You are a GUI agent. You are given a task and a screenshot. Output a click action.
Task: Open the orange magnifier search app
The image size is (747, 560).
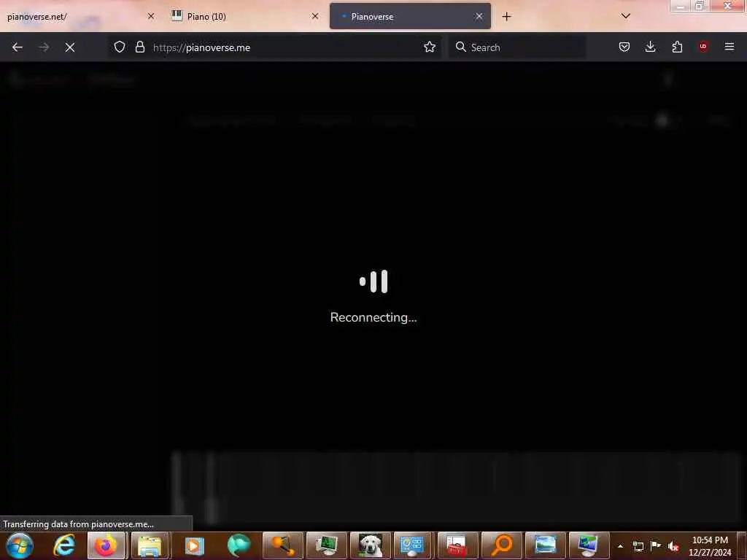pos(500,545)
